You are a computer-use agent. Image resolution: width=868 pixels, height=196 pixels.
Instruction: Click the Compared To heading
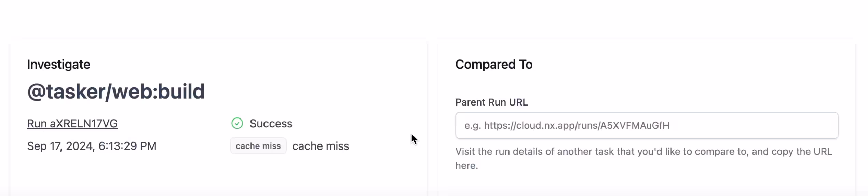tap(493, 64)
